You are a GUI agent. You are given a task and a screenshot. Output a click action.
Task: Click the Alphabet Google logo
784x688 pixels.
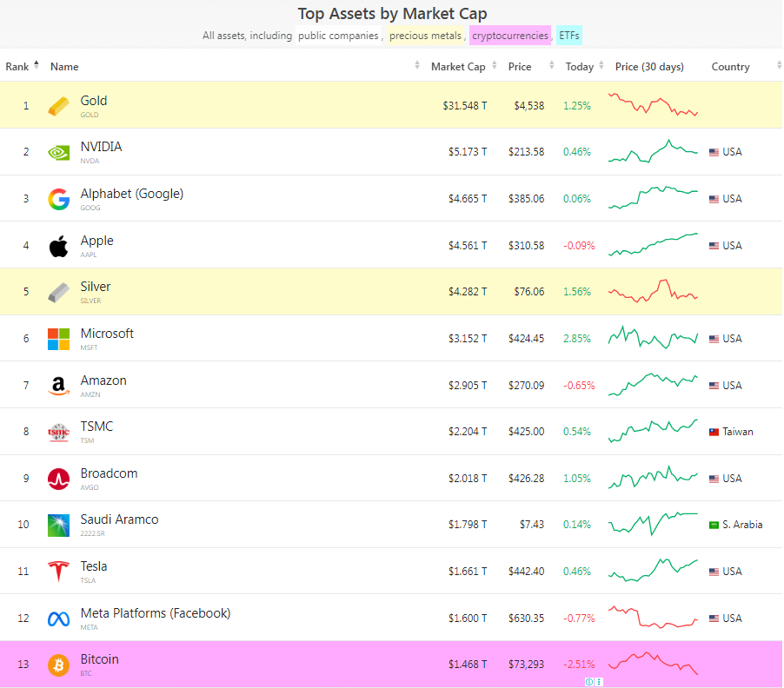58,199
